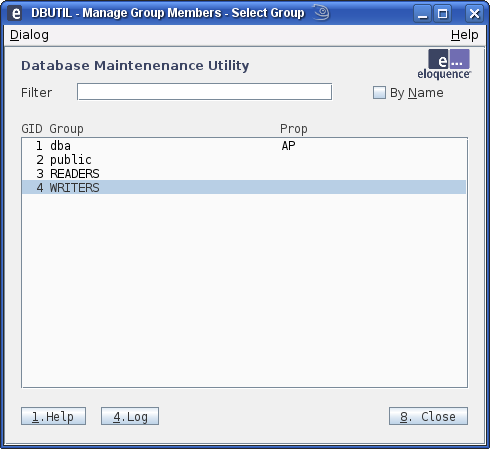Click the Group column header

click(x=66, y=129)
